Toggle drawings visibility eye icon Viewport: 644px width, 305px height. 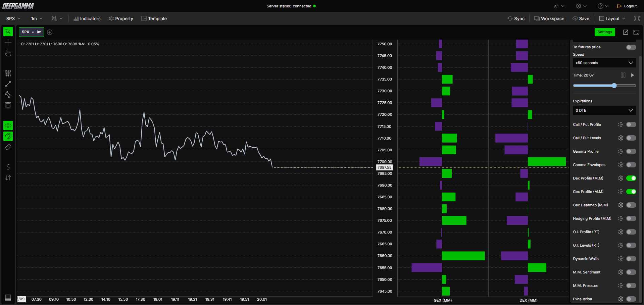click(x=8, y=125)
